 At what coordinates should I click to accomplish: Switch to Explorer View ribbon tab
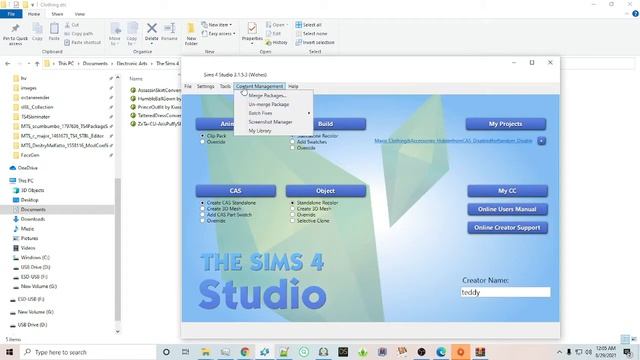(80, 14)
